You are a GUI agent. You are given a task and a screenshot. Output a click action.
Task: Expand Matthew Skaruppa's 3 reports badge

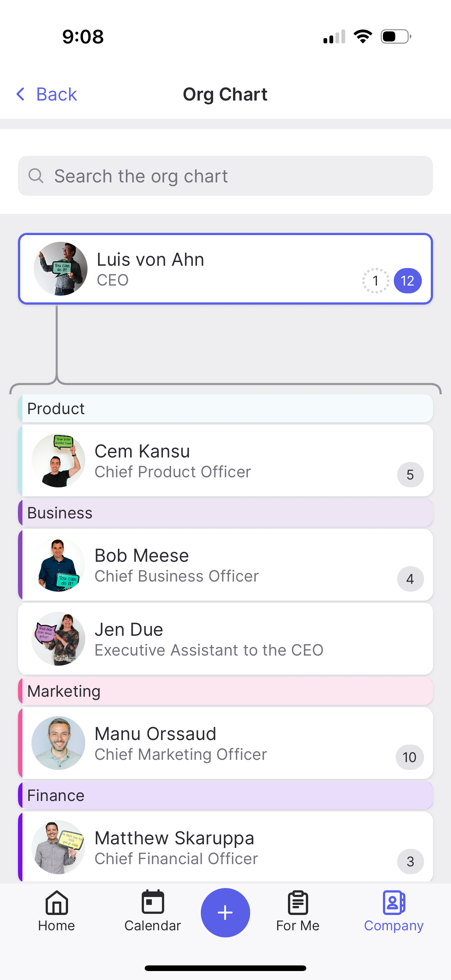point(410,861)
